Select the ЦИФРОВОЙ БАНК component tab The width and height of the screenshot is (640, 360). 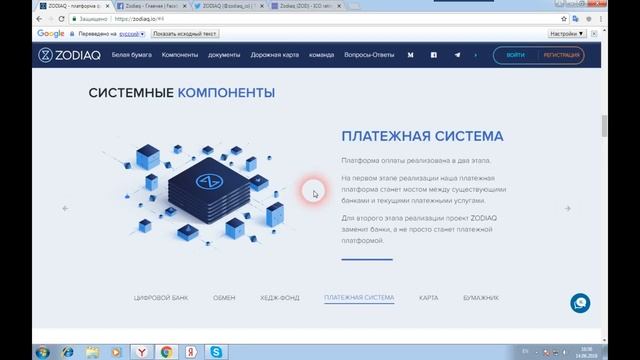[161, 298]
